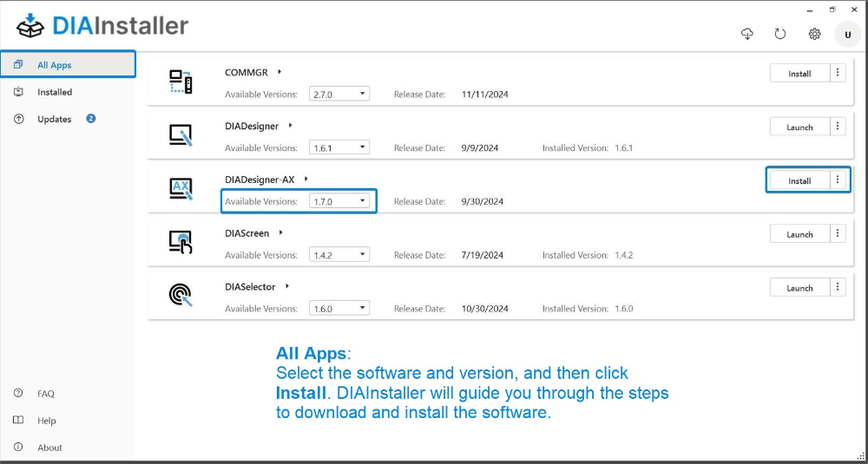868x464 pixels.
Task: Open the Help menu item
Action: tap(68, 421)
